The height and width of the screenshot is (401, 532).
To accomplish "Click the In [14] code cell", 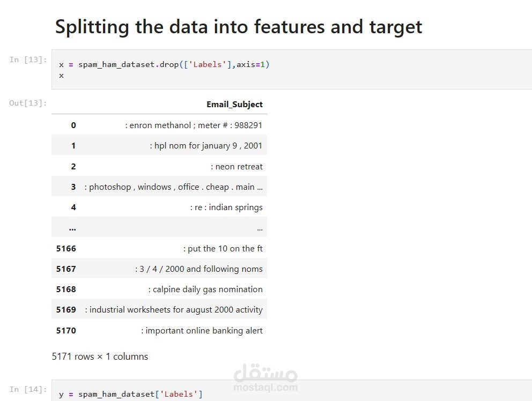I will (292, 390).
